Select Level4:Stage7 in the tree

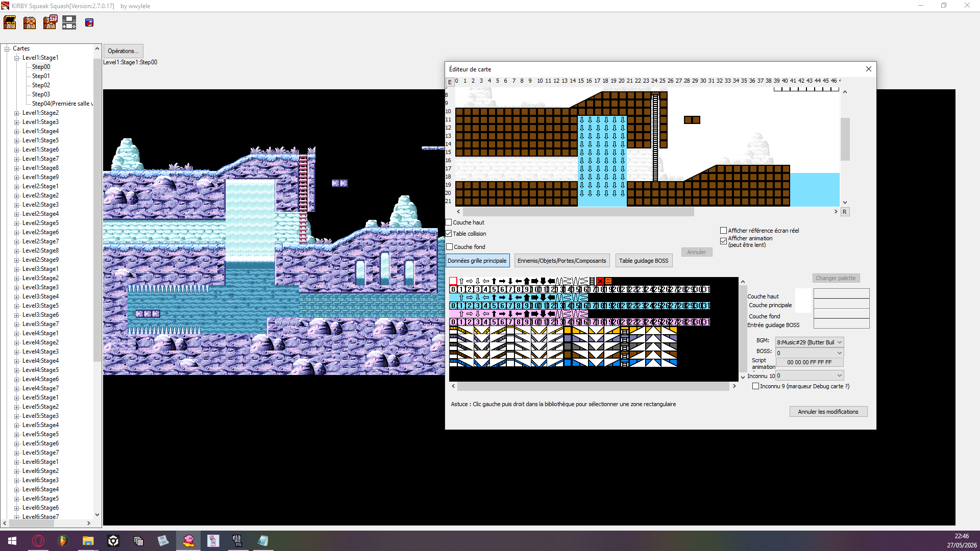tap(40, 388)
